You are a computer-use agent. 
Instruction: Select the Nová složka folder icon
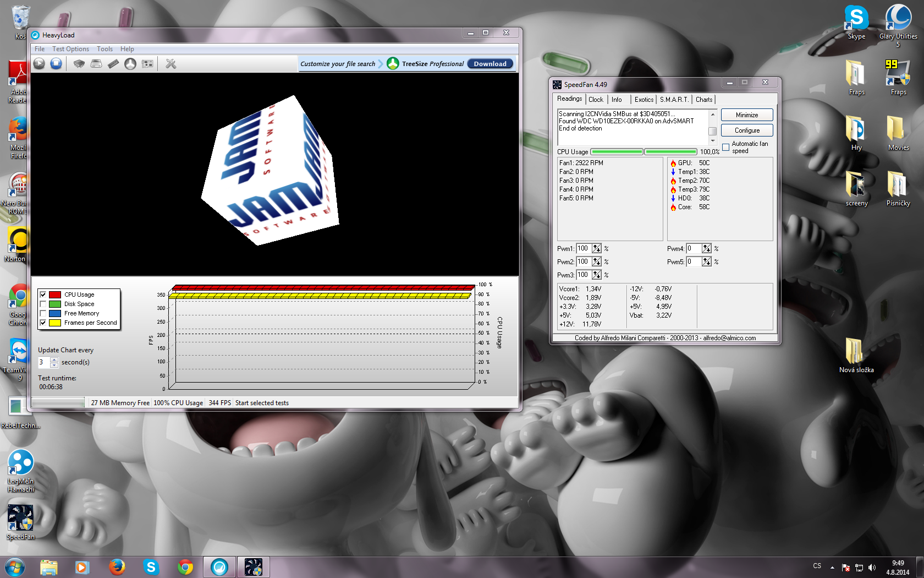(856, 356)
